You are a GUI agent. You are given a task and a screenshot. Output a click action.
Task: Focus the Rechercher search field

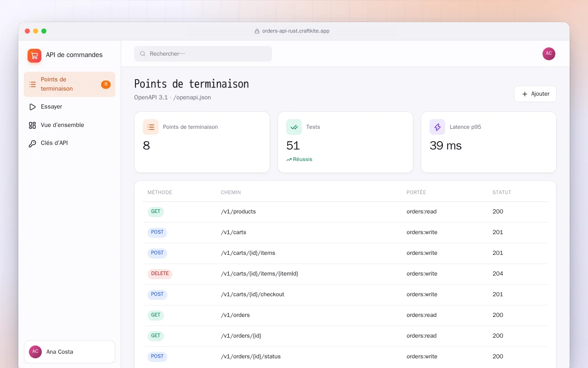203,54
